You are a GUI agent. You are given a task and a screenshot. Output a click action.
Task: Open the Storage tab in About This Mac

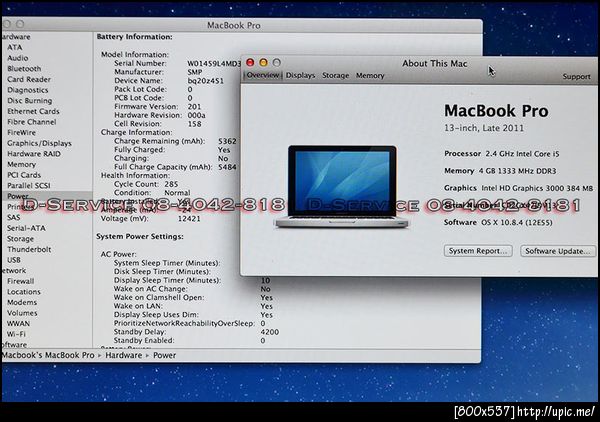(x=336, y=75)
